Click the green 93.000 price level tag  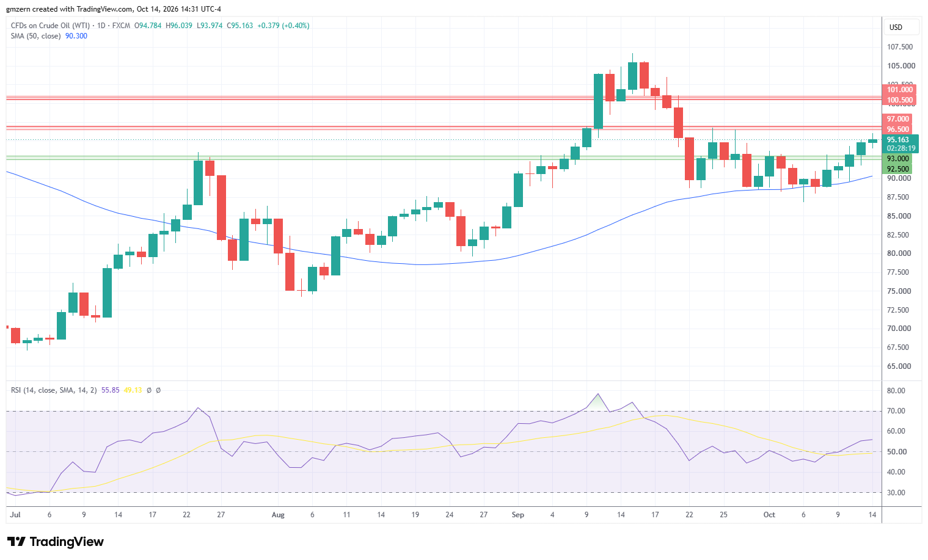[x=898, y=159]
